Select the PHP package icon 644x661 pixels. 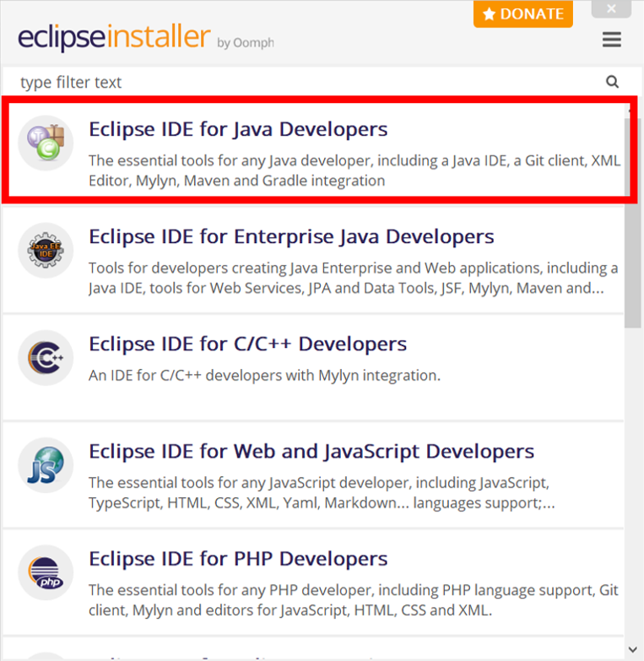point(46,572)
